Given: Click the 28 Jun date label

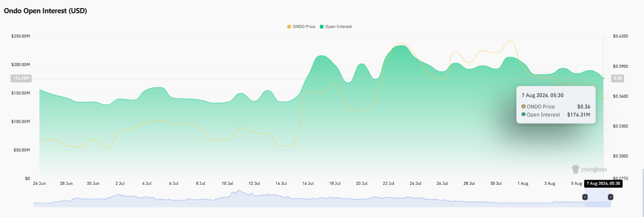Looking at the screenshot, I should tap(66, 183).
